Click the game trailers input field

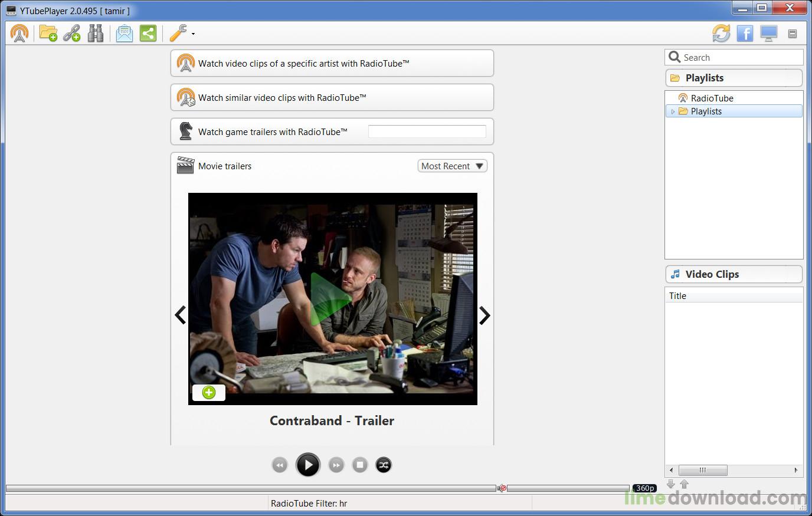click(x=427, y=132)
